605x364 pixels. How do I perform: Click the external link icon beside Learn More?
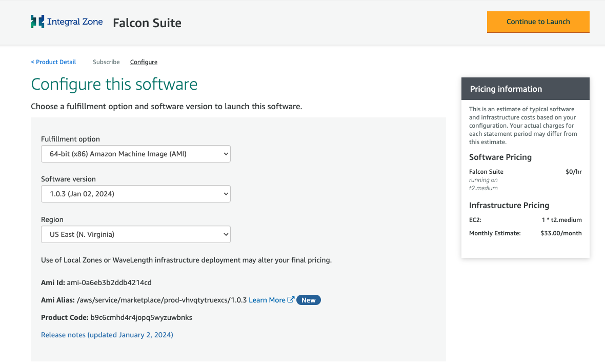291,299
